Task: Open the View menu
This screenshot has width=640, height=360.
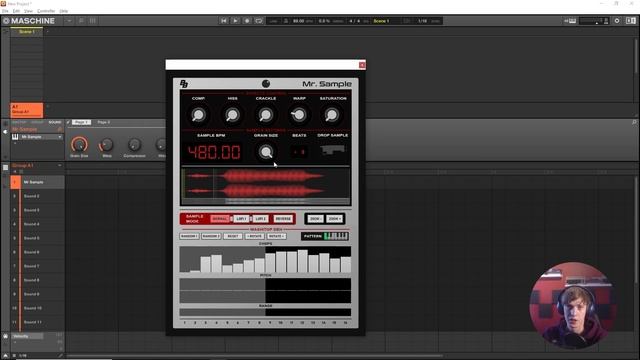Action: [28, 11]
